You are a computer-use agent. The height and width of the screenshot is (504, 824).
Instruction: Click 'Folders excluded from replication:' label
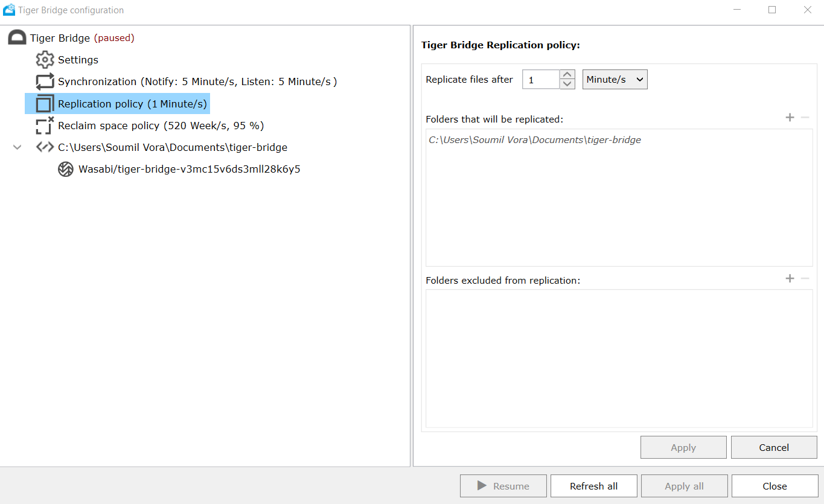(503, 281)
